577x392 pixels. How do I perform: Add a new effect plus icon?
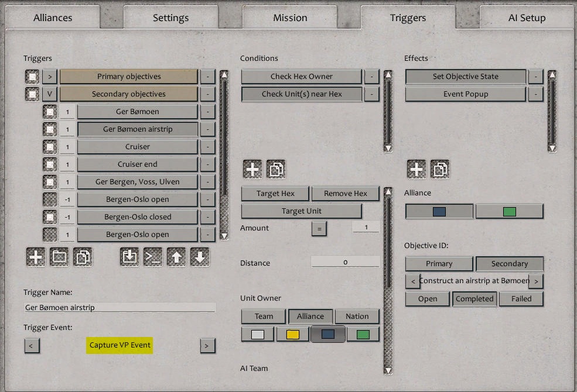[x=416, y=169]
